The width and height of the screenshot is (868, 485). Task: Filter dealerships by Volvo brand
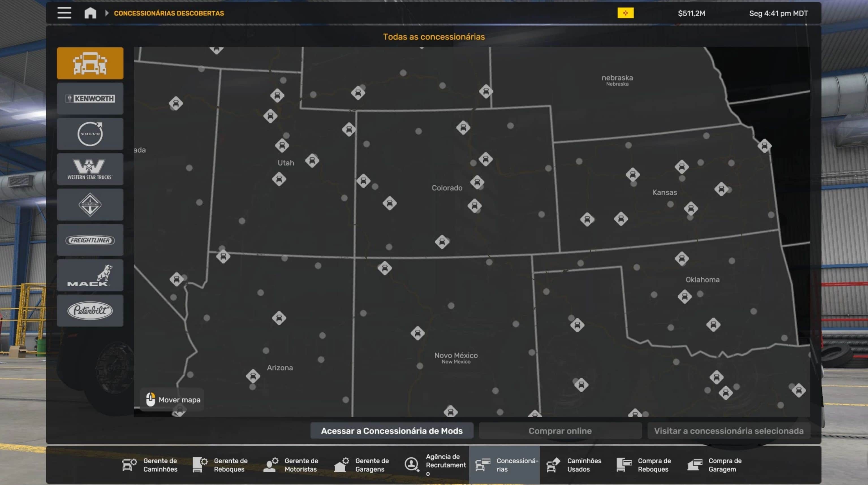[x=90, y=134]
